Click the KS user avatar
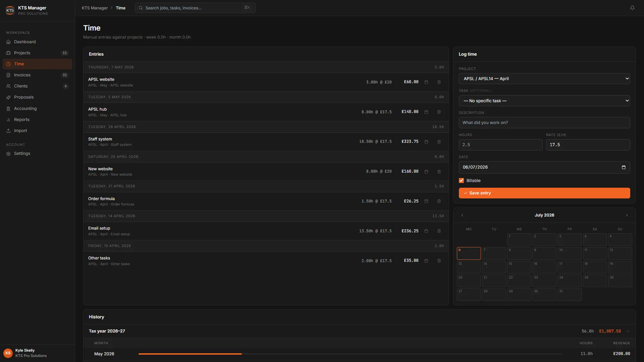 point(8,353)
